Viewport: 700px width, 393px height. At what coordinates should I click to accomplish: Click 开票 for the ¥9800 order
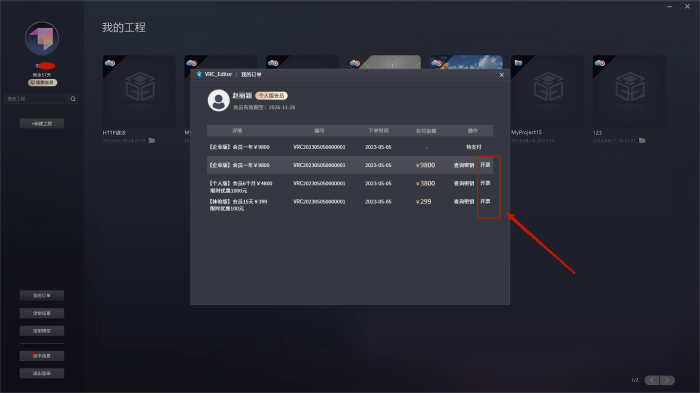pos(485,165)
